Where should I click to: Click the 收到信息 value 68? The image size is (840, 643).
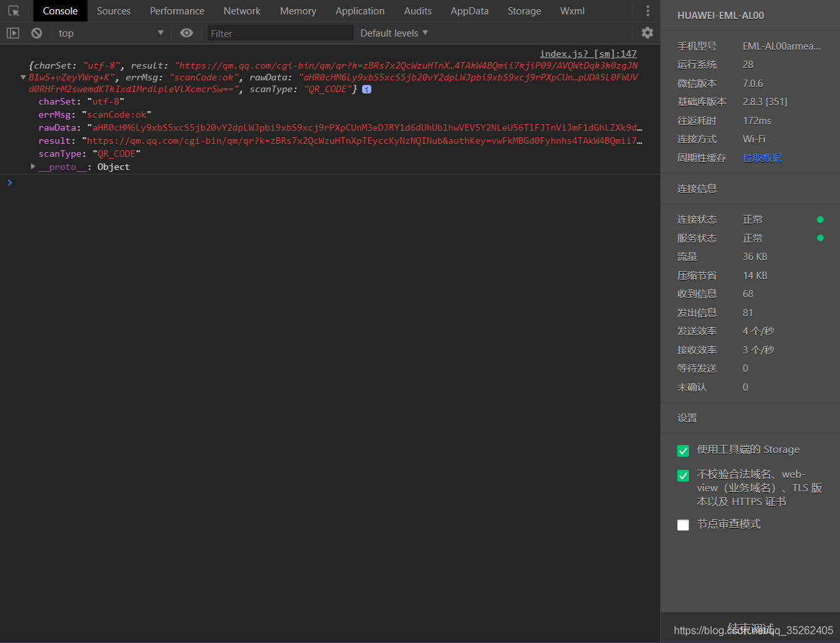point(748,294)
